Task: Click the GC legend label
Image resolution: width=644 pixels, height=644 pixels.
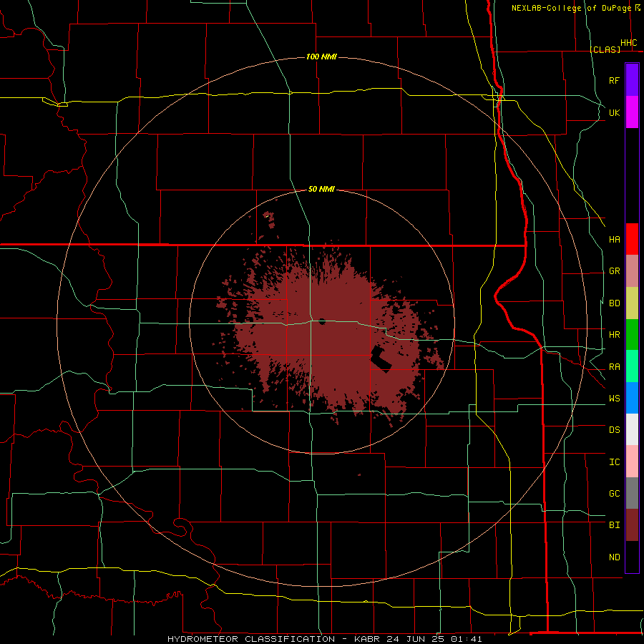Action: point(614,494)
